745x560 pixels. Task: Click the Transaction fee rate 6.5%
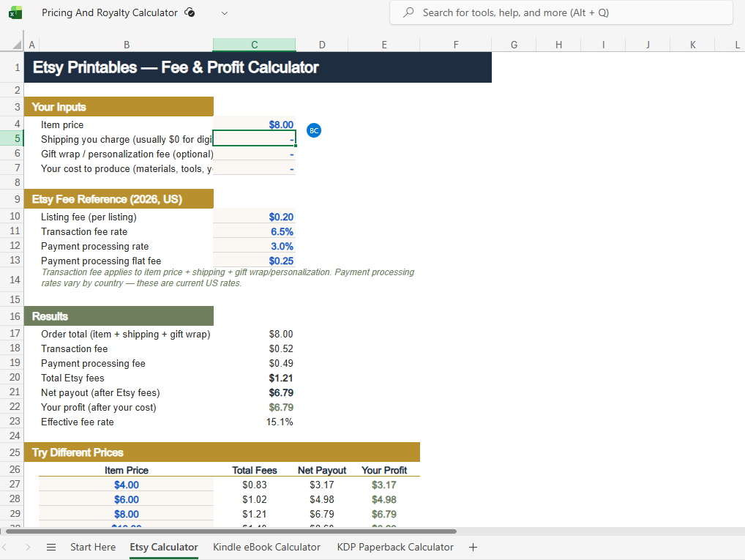(254, 231)
